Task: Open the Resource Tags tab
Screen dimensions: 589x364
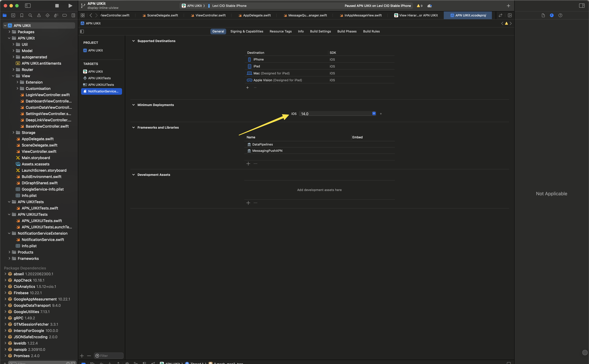Action: (x=280, y=31)
